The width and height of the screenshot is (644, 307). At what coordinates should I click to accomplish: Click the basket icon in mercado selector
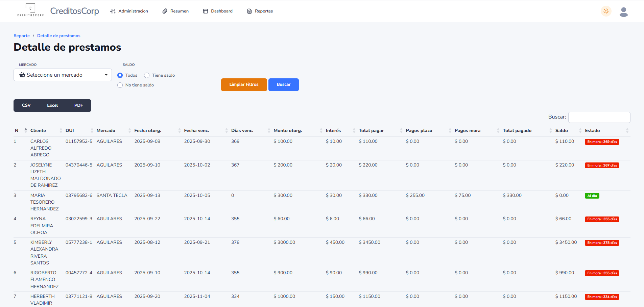coord(22,75)
